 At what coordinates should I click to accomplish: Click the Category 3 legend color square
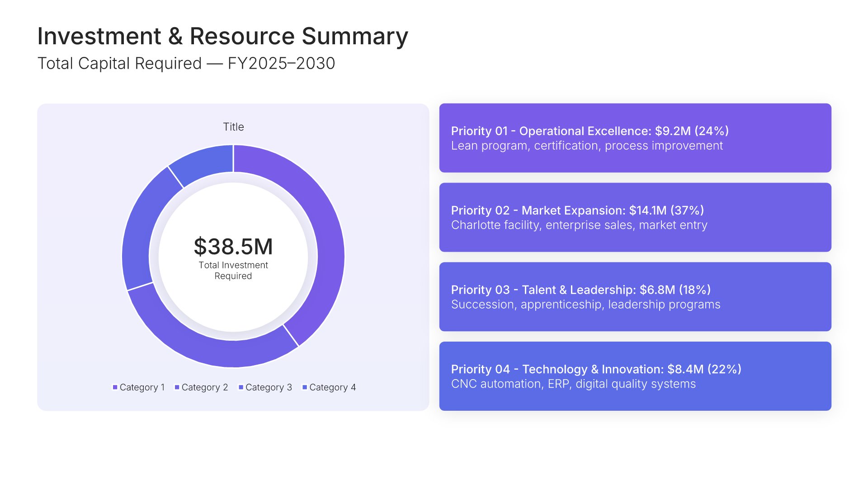[x=241, y=387]
